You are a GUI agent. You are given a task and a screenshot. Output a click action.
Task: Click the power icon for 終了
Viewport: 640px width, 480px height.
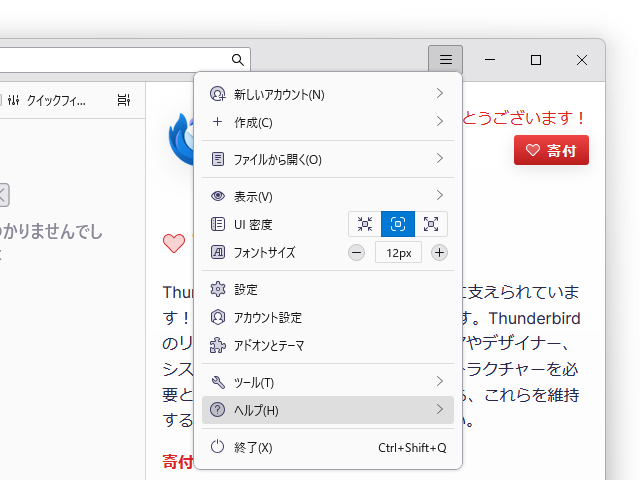click(x=218, y=447)
